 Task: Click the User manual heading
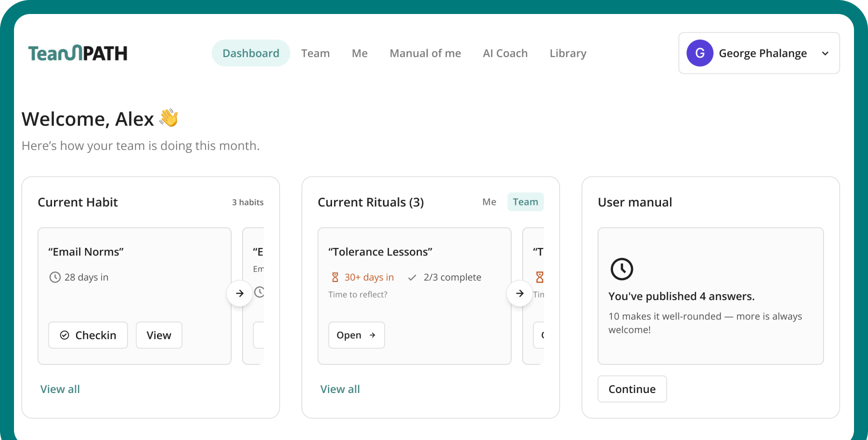click(x=635, y=202)
